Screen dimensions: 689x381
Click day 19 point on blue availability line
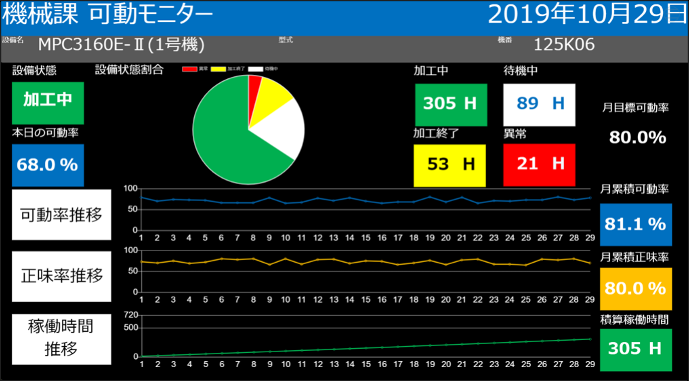point(430,197)
